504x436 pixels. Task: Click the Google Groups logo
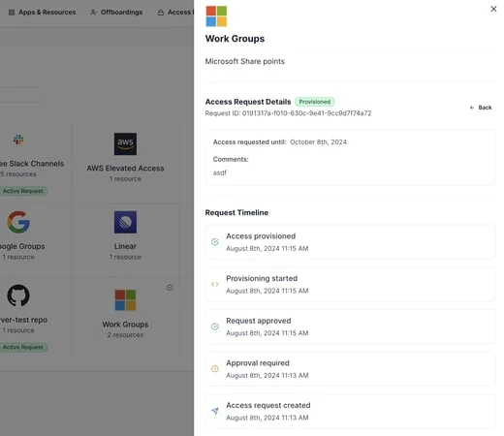pos(18,222)
